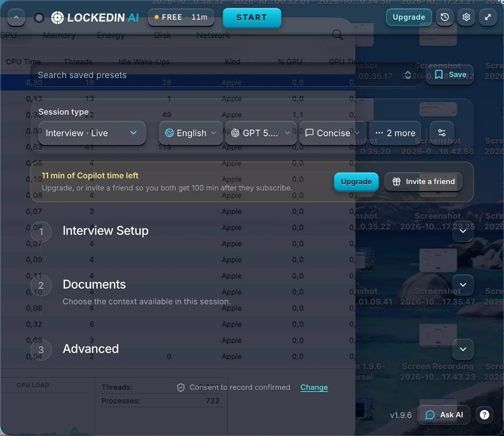
Task: Expand the window with the diagonal arrows icon
Action: 488,17
